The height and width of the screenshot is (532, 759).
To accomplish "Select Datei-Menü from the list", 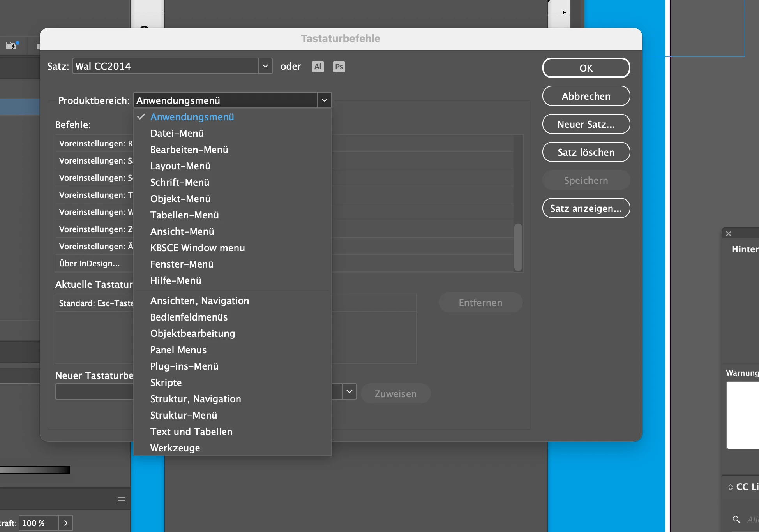I will click(x=177, y=133).
